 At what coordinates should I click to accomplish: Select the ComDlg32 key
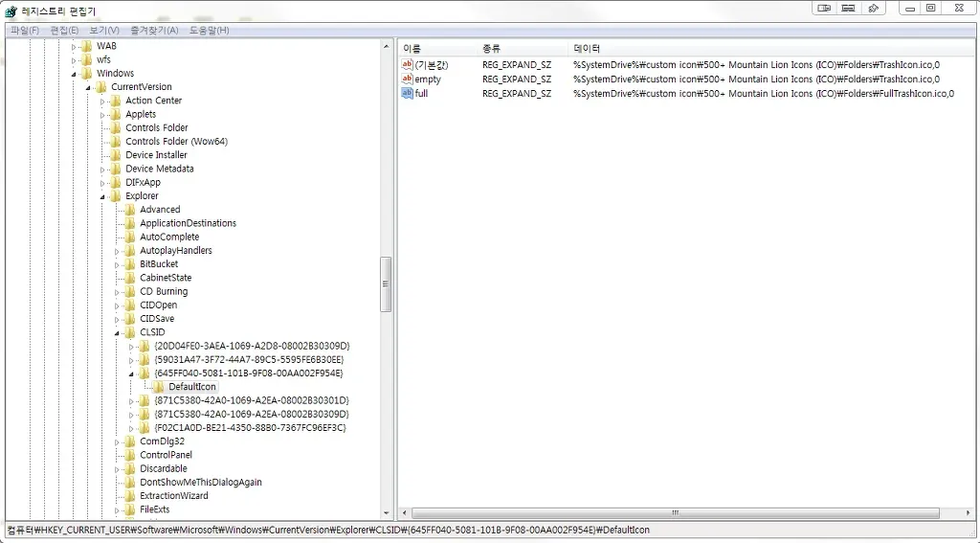point(162,441)
